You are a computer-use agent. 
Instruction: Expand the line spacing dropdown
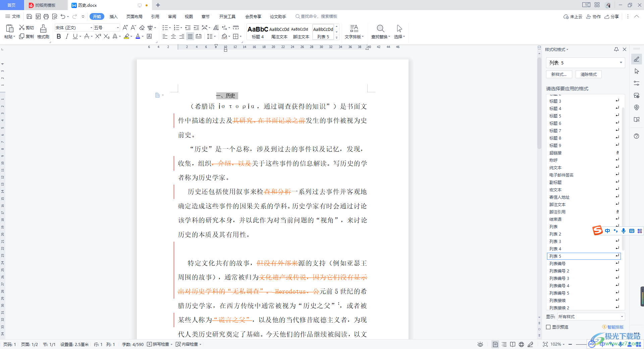(215, 37)
